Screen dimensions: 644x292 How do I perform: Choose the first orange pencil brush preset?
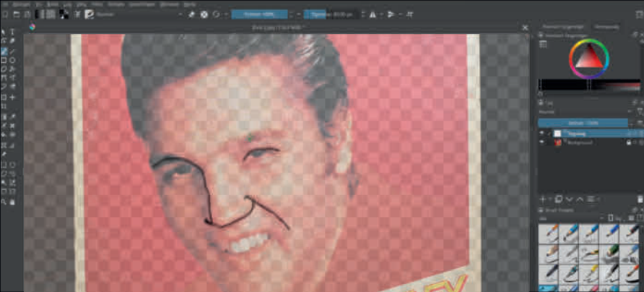pyautogui.click(x=548, y=233)
